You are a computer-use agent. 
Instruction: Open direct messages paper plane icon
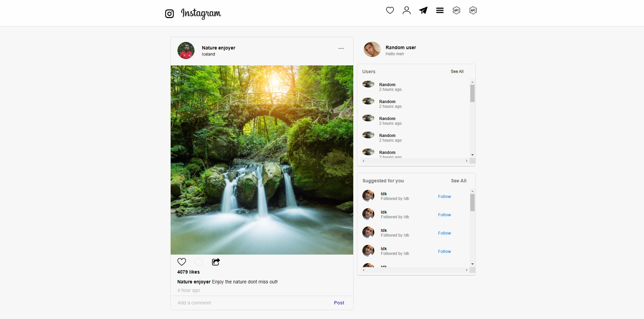(423, 11)
